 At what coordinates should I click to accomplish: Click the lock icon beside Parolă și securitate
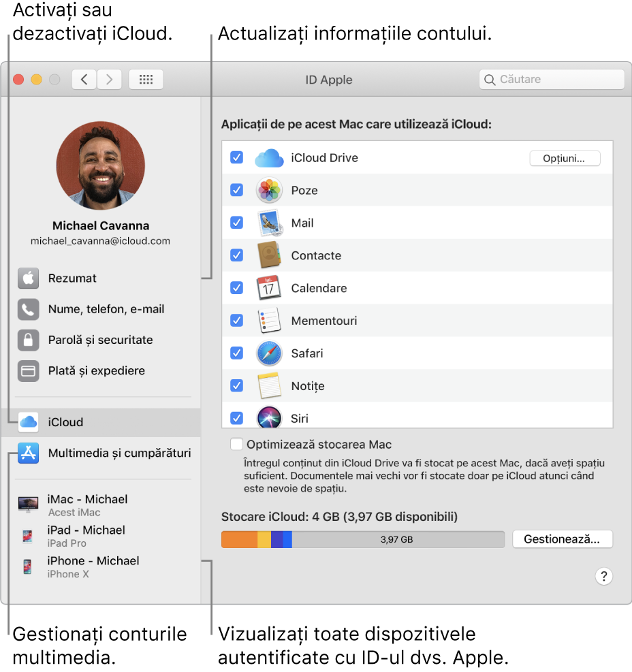(29, 340)
